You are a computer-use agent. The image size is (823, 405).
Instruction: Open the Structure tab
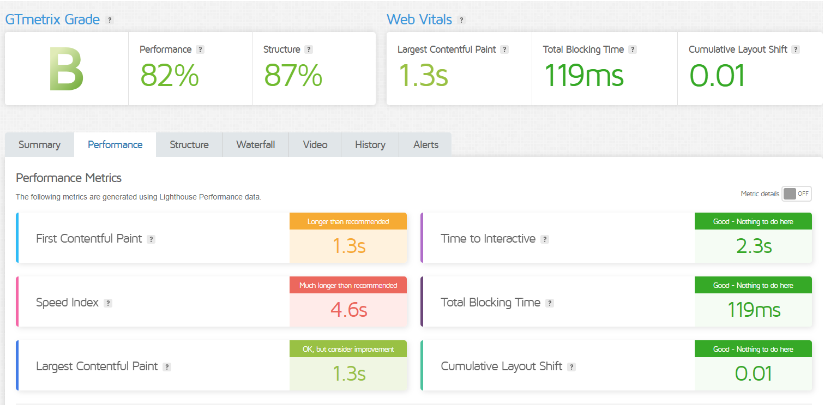point(189,145)
